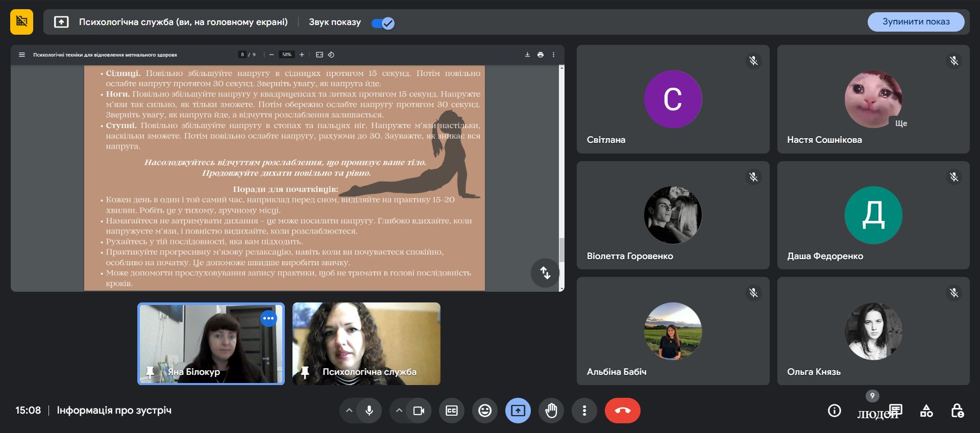The width and height of the screenshot is (980, 433).
Task: Open host controls lock icon
Action: [957, 411]
